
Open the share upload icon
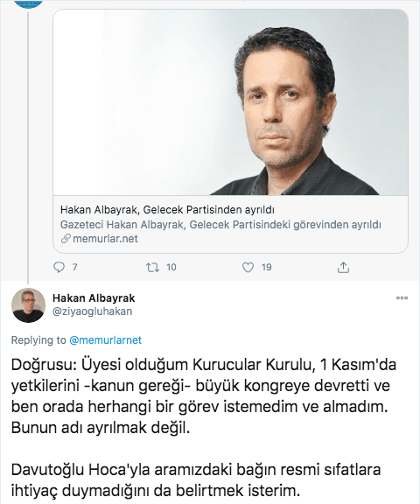[343, 268]
